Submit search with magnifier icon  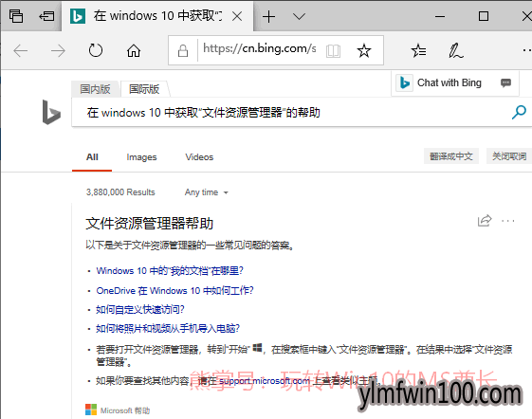(x=519, y=112)
